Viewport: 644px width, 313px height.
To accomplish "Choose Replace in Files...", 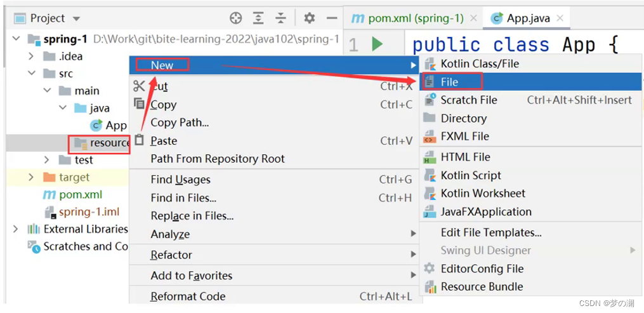I will pyautogui.click(x=274, y=216).
